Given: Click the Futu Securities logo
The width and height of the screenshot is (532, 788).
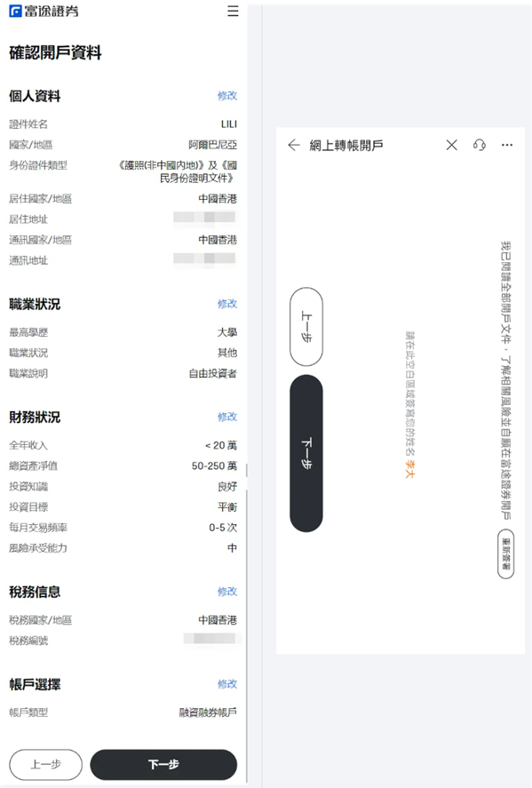Looking at the screenshot, I should (44, 11).
